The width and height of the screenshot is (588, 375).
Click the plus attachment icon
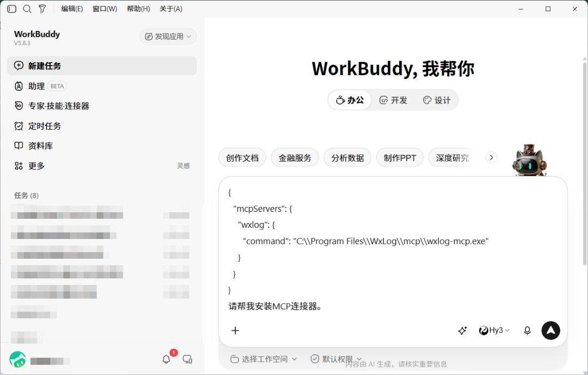pyautogui.click(x=235, y=330)
